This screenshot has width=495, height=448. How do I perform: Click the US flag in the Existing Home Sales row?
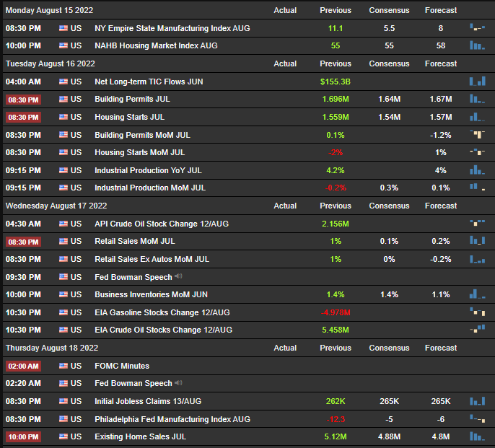[x=63, y=436]
